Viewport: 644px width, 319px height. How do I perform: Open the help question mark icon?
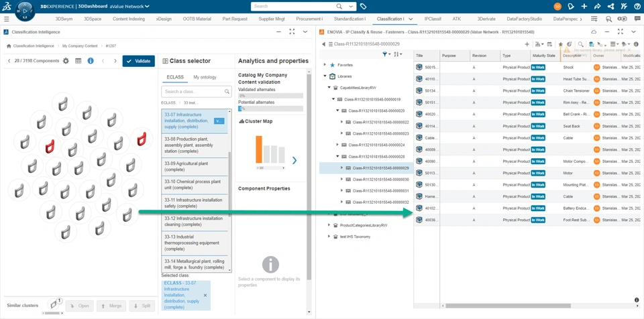click(636, 6)
